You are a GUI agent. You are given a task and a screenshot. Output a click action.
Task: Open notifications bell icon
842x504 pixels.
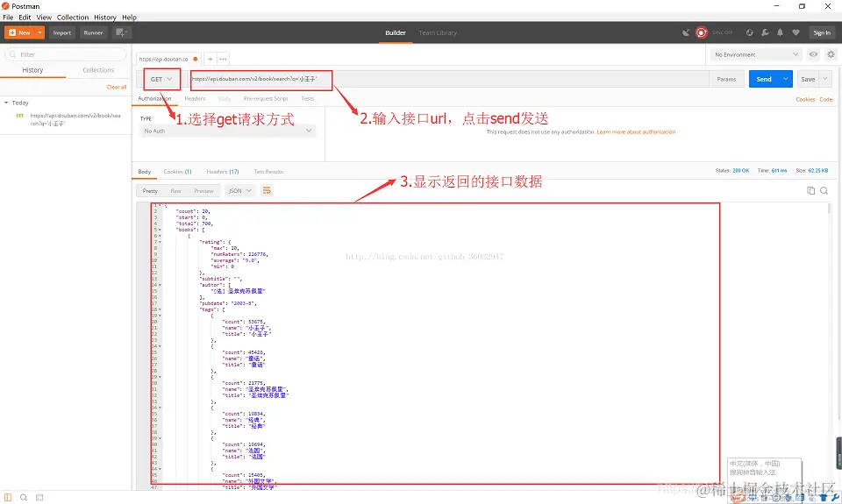(x=780, y=32)
